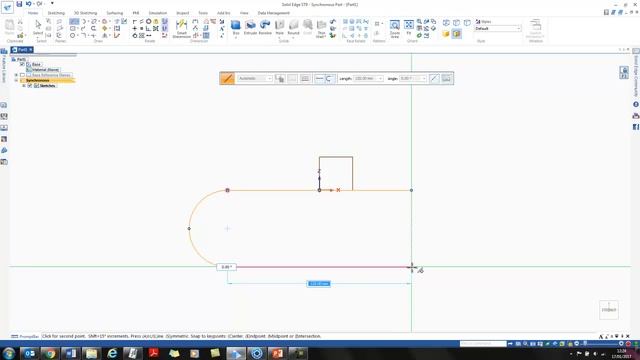Screen dimensions: 640x360
Task: Select the Line tool in Draw group
Action: (74, 21)
